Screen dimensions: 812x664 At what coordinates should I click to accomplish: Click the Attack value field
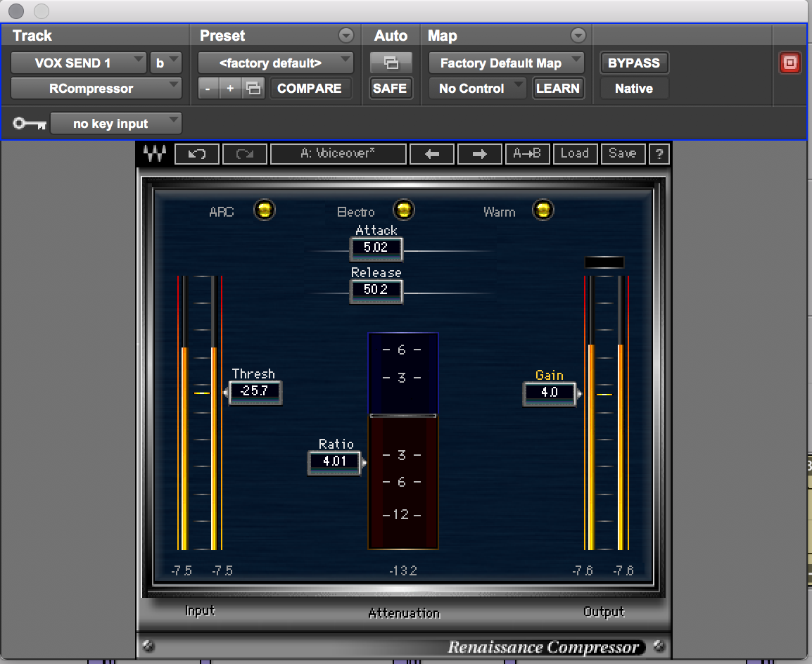point(376,248)
